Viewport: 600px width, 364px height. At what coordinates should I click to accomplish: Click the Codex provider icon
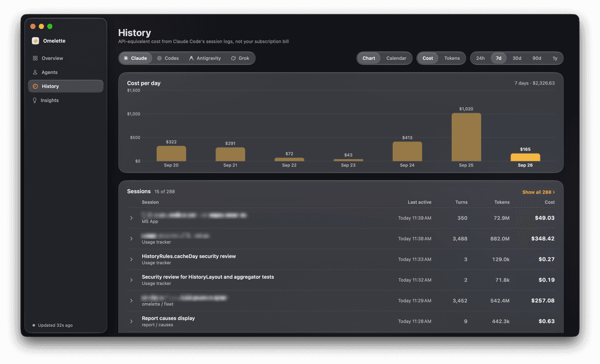tap(159, 58)
